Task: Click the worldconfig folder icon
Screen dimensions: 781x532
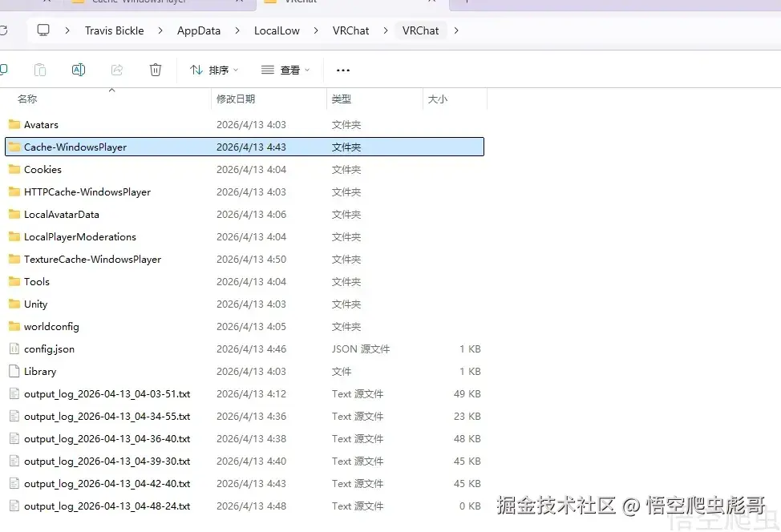Action: coord(14,326)
